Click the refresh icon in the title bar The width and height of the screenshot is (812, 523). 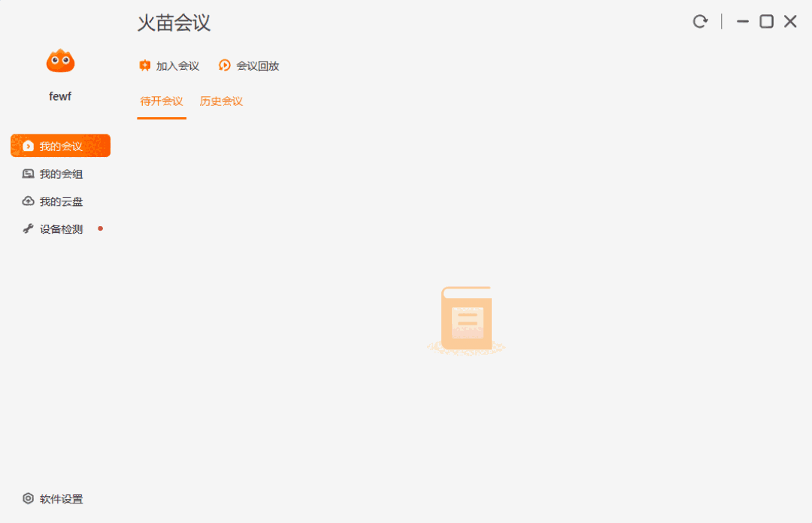(x=700, y=21)
